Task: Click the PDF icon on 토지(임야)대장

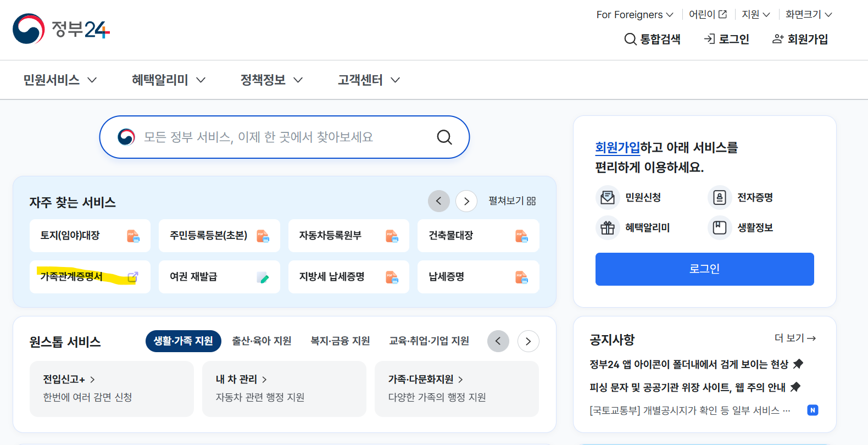Action: pyautogui.click(x=133, y=236)
